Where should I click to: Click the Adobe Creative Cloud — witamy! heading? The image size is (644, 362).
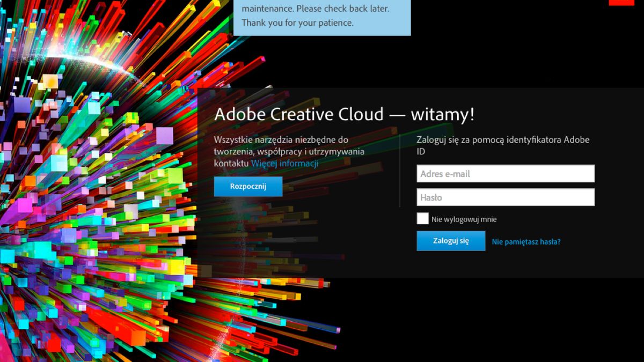pos(344,115)
